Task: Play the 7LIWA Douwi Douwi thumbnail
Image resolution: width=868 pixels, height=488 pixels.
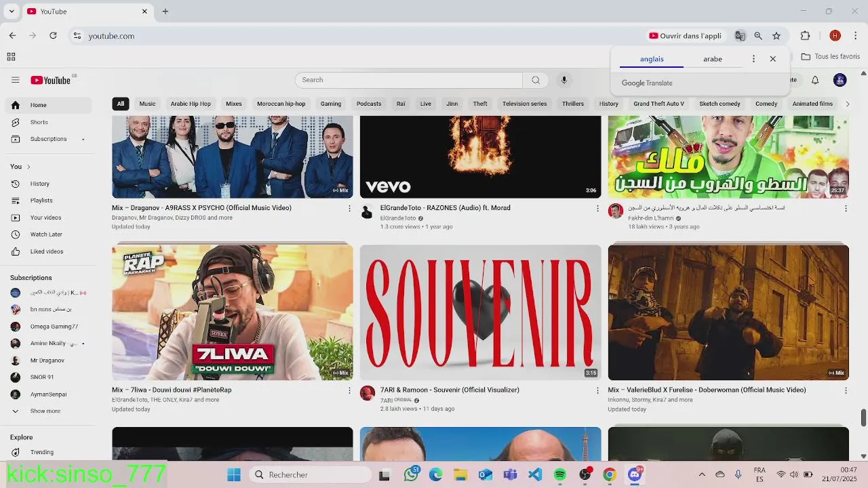Action: [x=232, y=312]
